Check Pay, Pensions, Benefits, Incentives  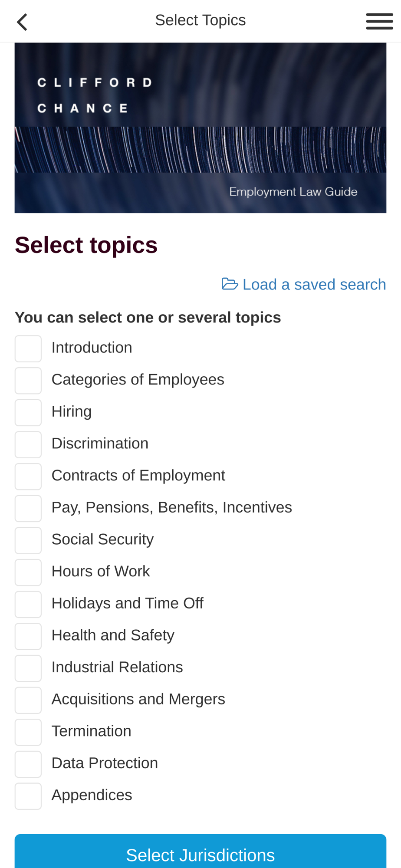[28, 509]
